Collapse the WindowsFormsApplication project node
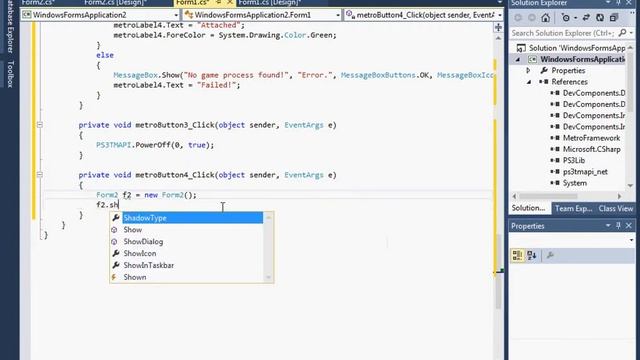The image size is (640, 360). coord(518,60)
